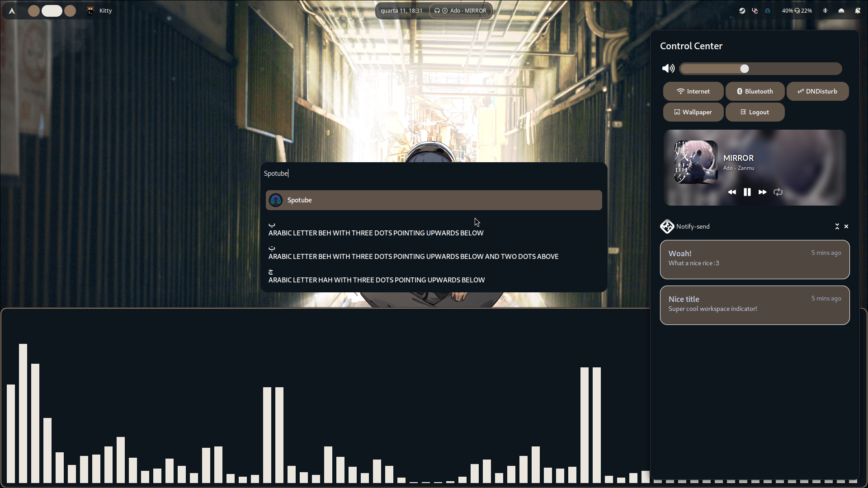Viewport: 868px width, 488px height.
Task: Toggle the loop repeat icon
Action: click(778, 192)
